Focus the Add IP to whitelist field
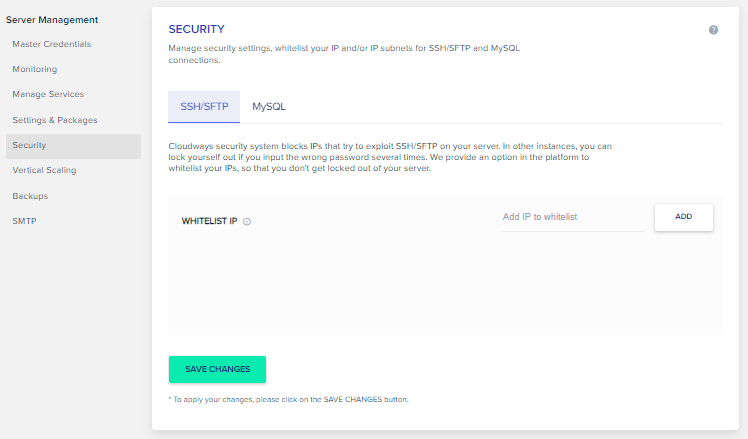 click(573, 218)
